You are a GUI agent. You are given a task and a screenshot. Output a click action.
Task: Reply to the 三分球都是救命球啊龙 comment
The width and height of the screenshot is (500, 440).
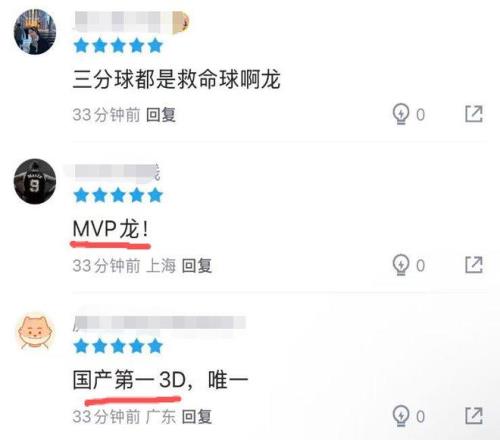pos(161,115)
